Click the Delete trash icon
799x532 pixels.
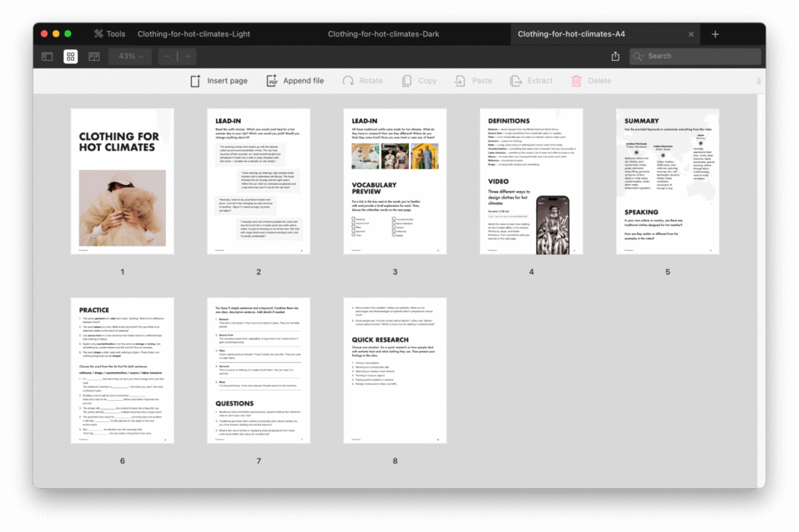[x=577, y=80]
